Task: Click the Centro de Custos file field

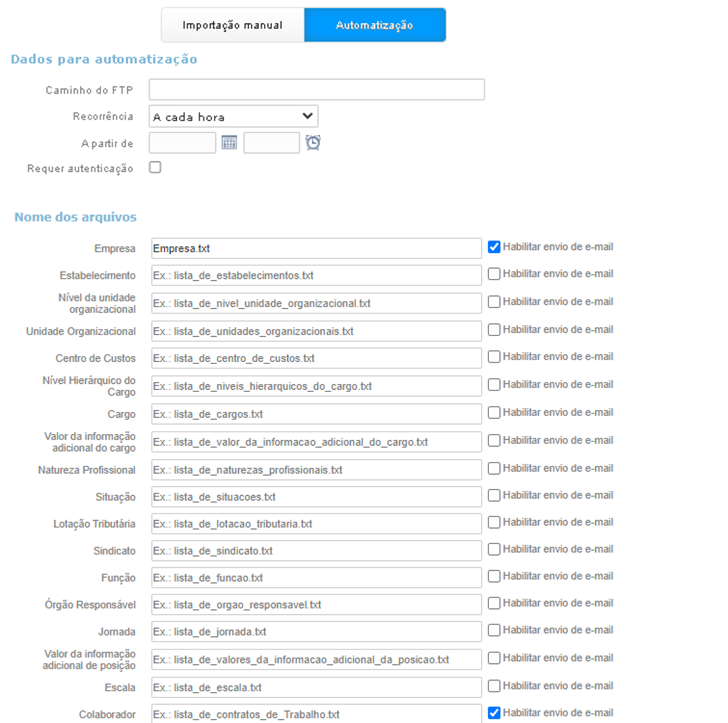Action: (316, 358)
